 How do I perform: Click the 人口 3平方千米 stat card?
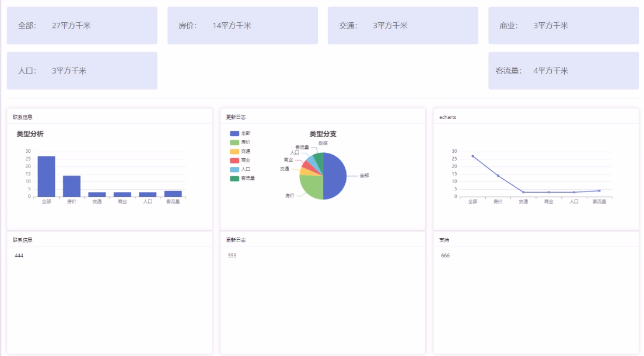click(x=82, y=71)
